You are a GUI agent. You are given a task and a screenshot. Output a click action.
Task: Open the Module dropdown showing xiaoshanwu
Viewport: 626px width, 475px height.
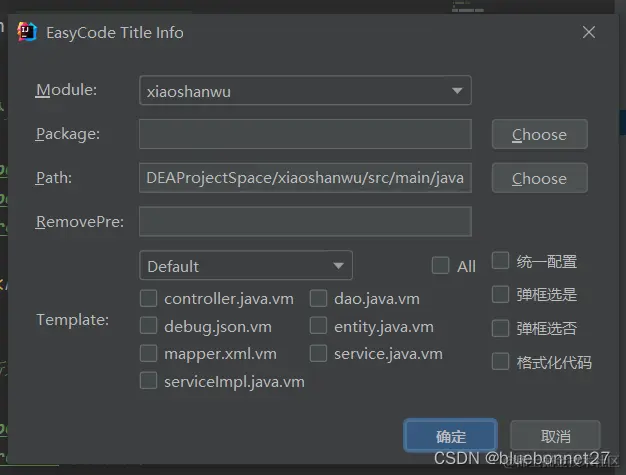(x=305, y=91)
